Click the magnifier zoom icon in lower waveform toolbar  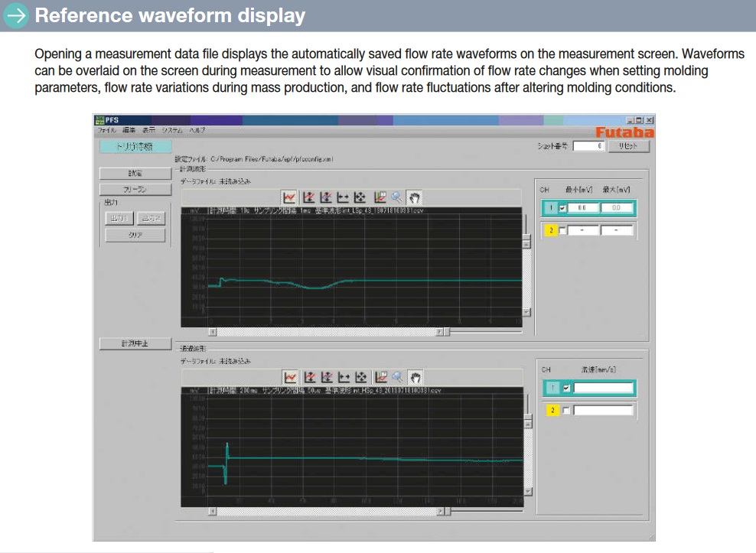click(397, 377)
